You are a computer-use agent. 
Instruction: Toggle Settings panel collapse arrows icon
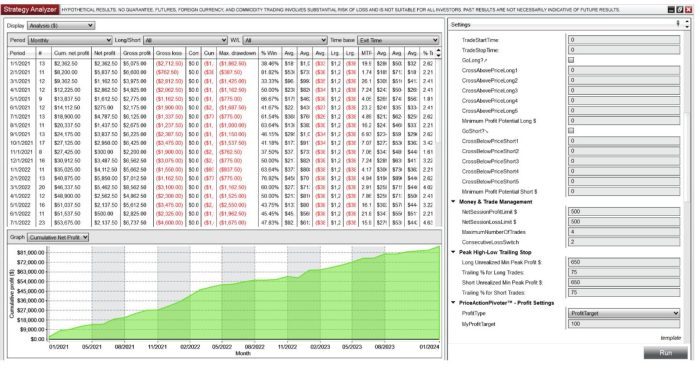click(x=688, y=24)
